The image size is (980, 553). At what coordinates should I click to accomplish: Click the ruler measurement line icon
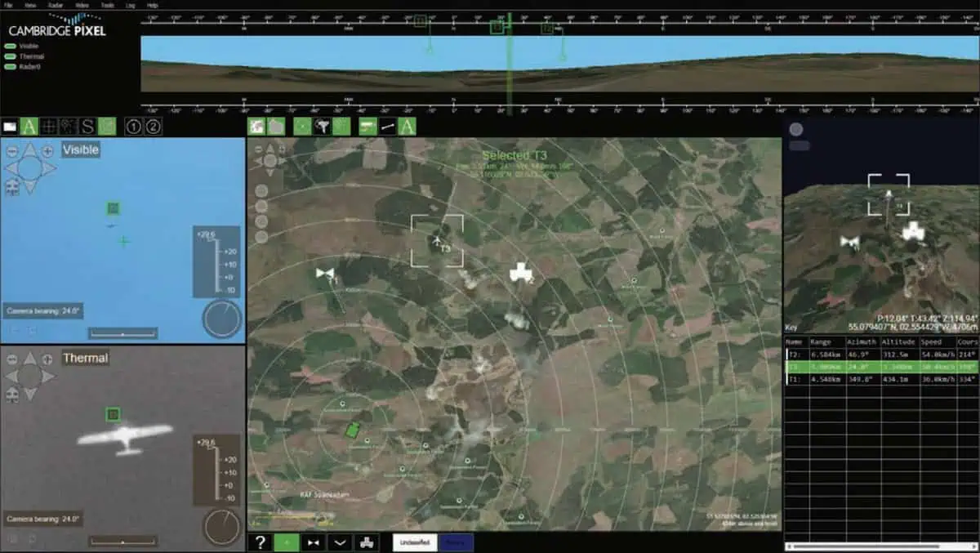[x=387, y=126]
